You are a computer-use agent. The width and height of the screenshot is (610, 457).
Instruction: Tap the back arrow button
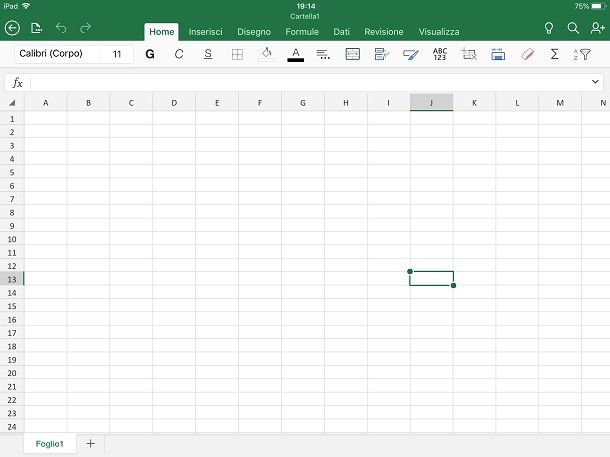tap(12, 28)
